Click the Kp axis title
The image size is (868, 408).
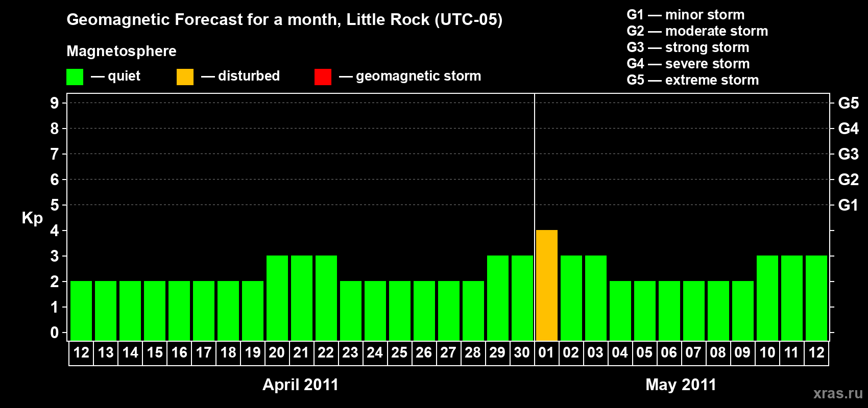32,218
